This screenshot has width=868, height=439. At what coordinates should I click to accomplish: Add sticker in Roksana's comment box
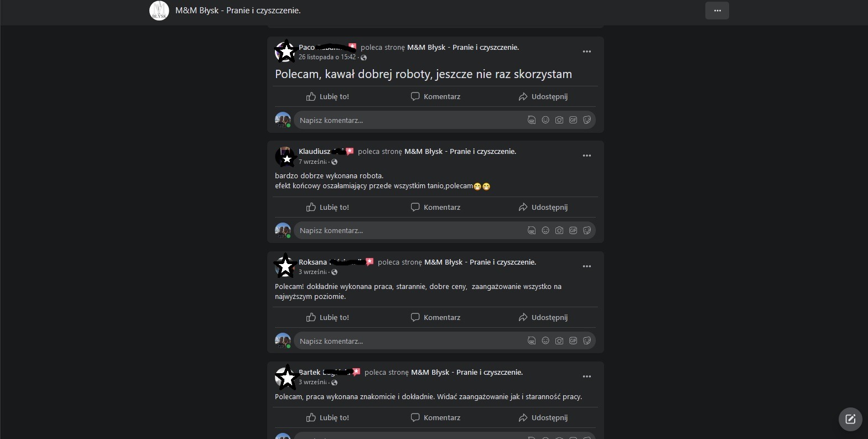587,340
